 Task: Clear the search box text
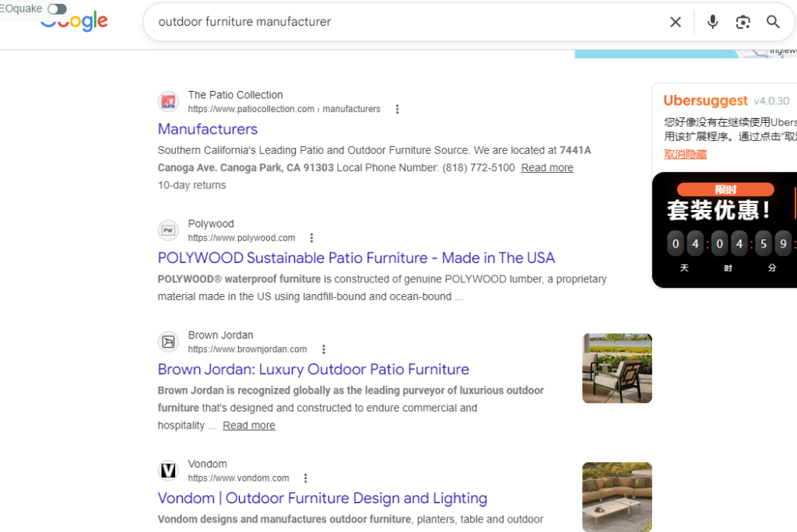676,22
